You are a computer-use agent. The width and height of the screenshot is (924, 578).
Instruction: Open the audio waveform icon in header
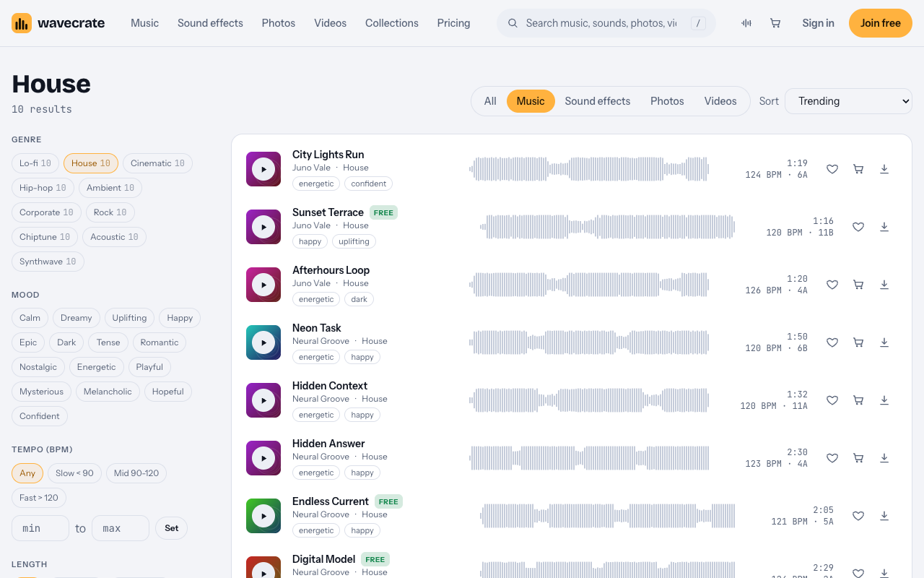746,23
